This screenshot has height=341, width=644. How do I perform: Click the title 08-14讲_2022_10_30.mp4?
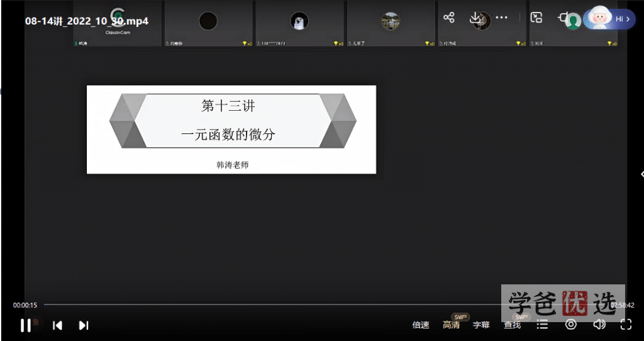(87, 21)
